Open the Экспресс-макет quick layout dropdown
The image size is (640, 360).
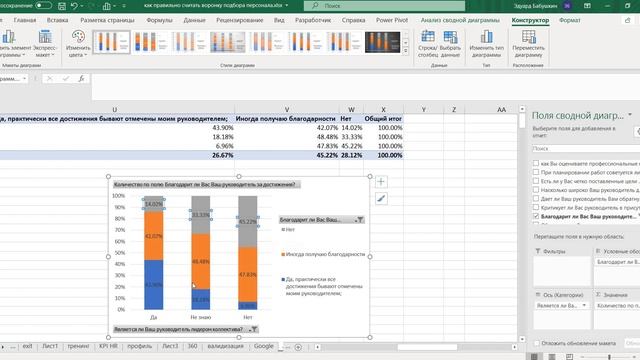click(45, 43)
